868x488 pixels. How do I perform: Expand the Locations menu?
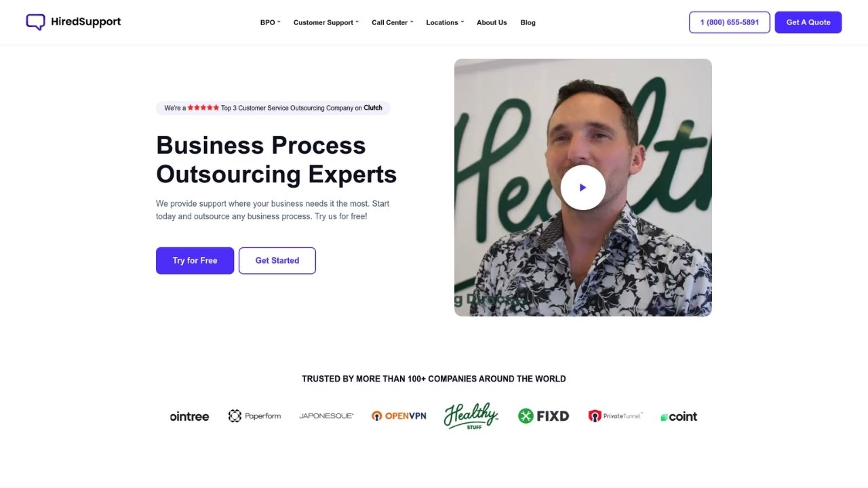click(x=445, y=22)
